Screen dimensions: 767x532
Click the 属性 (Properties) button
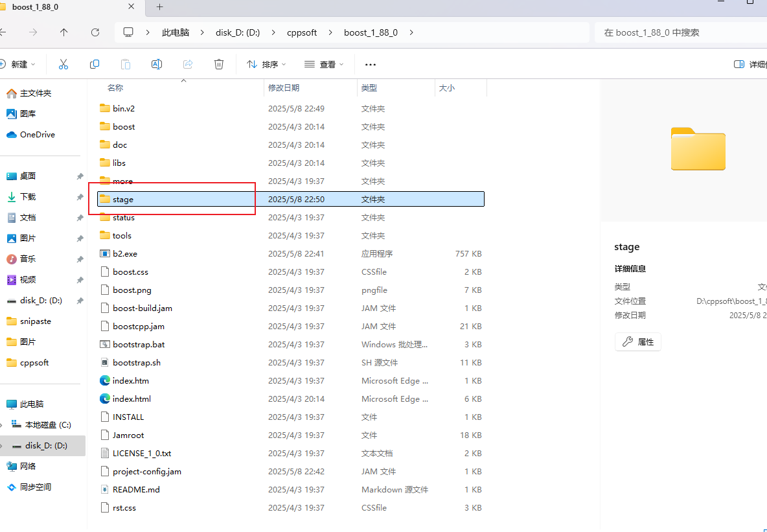637,341
